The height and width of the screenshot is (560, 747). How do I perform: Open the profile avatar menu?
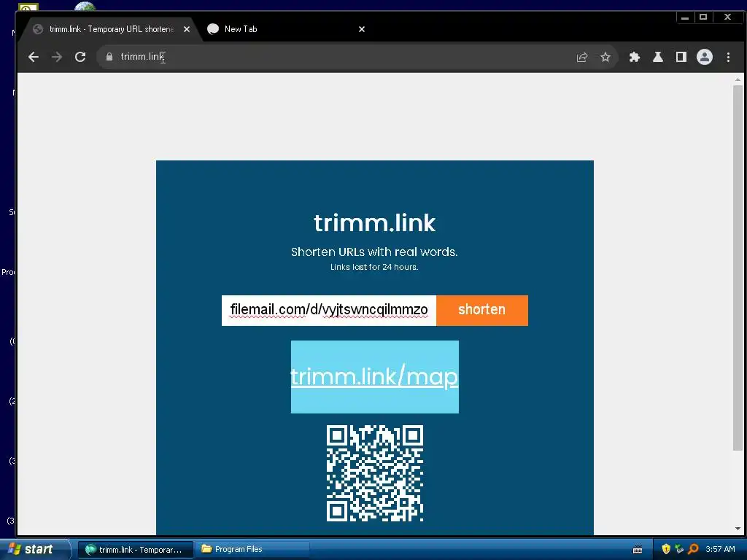coord(704,57)
